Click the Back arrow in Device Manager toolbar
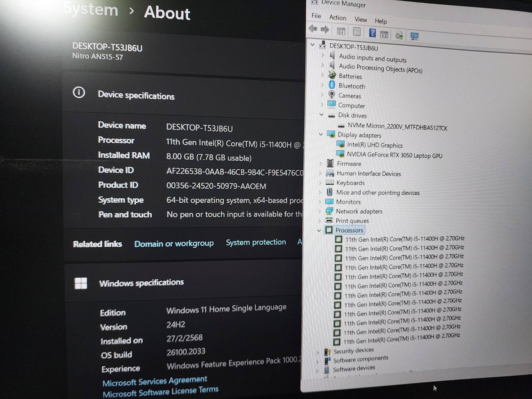The image size is (532, 399). 313,29
